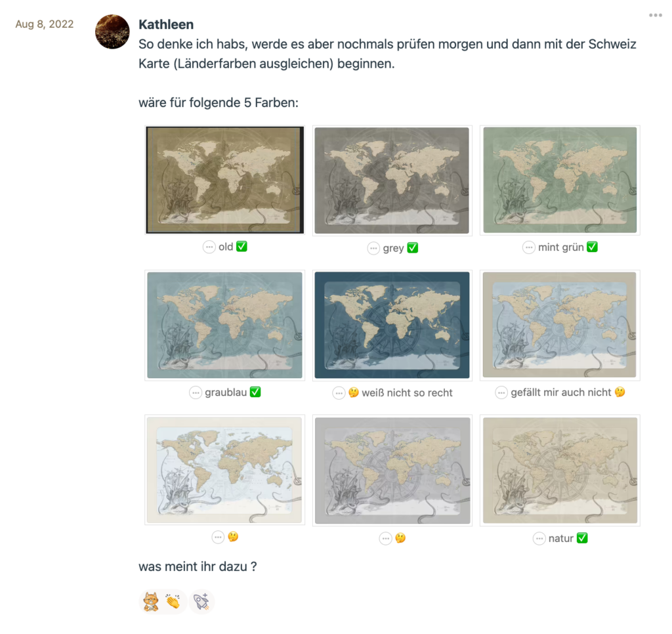Open the options bubble next to 'graublau' caption
The width and height of the screenshot is (672, 634).
click(196, 392)
